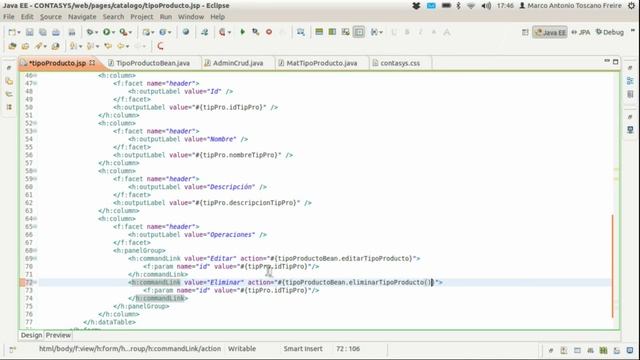Click the yellow-green horizontal split layout icon
The width and height of the screenshot is (640, 360).
pos(319,32)
